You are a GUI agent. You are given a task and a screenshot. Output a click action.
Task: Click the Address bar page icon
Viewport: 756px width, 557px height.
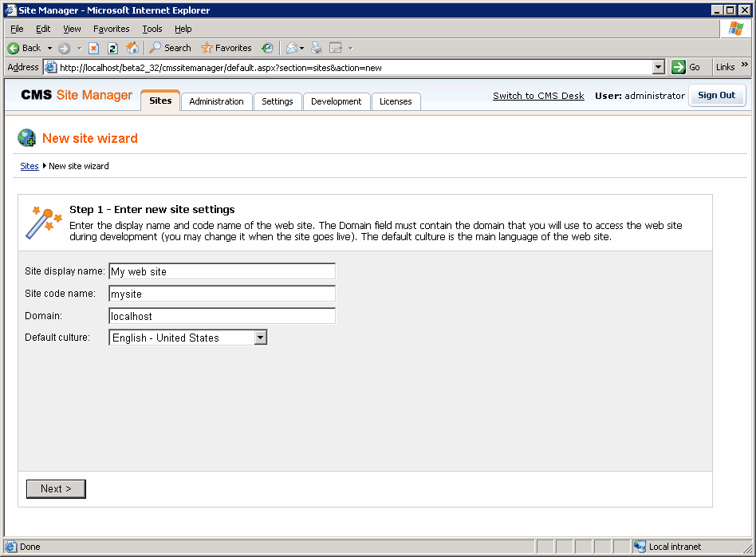[50, 67]
